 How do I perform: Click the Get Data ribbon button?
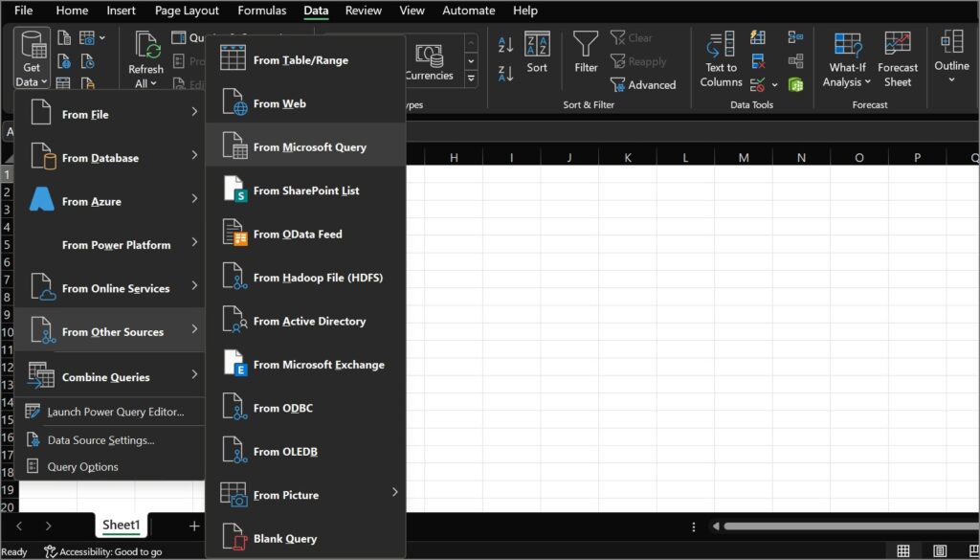tap(32, 58)
